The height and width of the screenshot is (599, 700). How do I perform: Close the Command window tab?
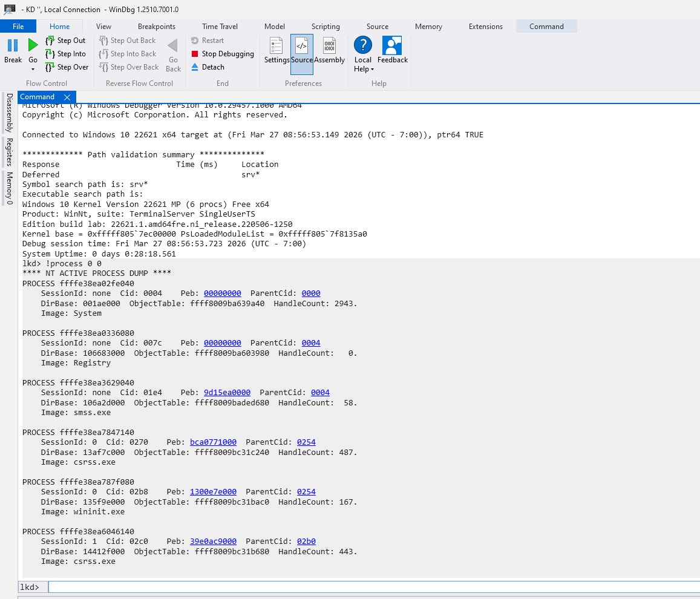point(67,97)
